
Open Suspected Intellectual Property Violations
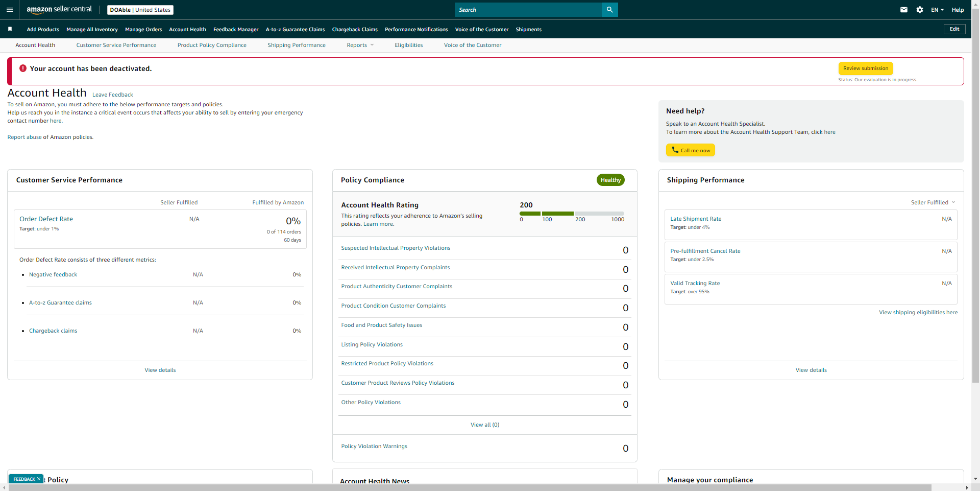tap(396, 248)
